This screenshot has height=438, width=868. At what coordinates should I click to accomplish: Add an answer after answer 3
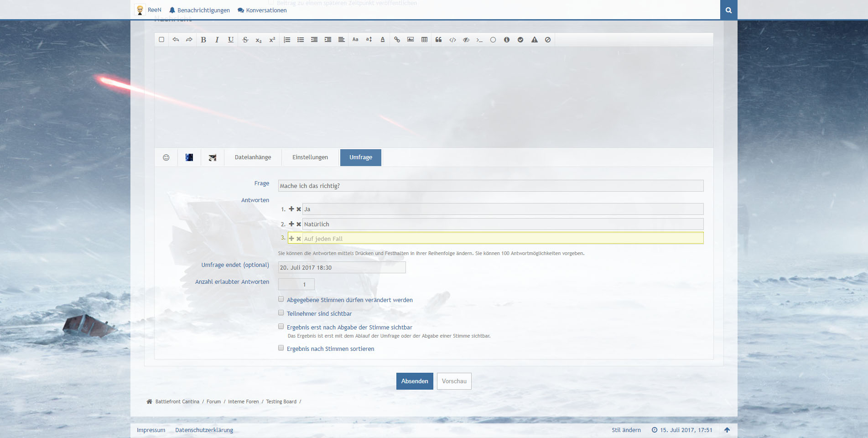click(291, 239)
